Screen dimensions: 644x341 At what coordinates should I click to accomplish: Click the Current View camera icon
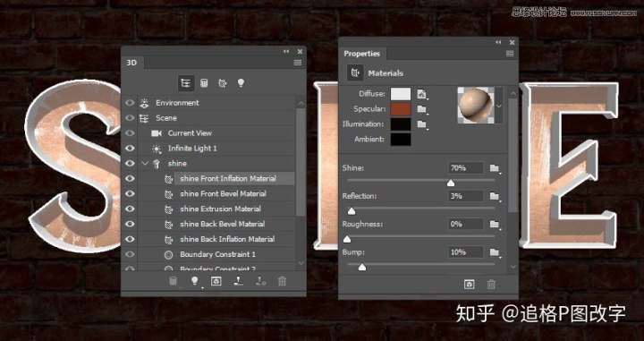tap(157, 133)
